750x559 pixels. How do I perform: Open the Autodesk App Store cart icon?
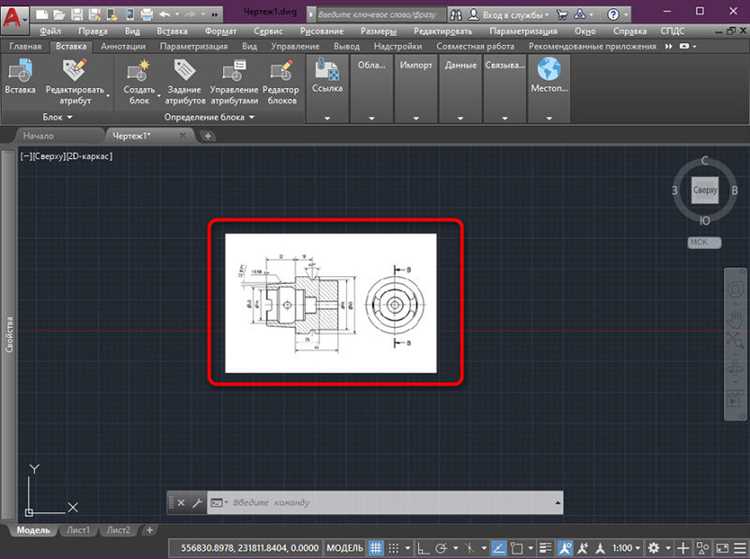pos(562,15)
